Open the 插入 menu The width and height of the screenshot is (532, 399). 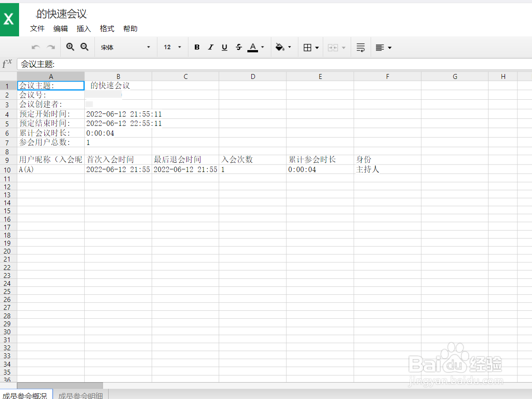click(84, 28)
